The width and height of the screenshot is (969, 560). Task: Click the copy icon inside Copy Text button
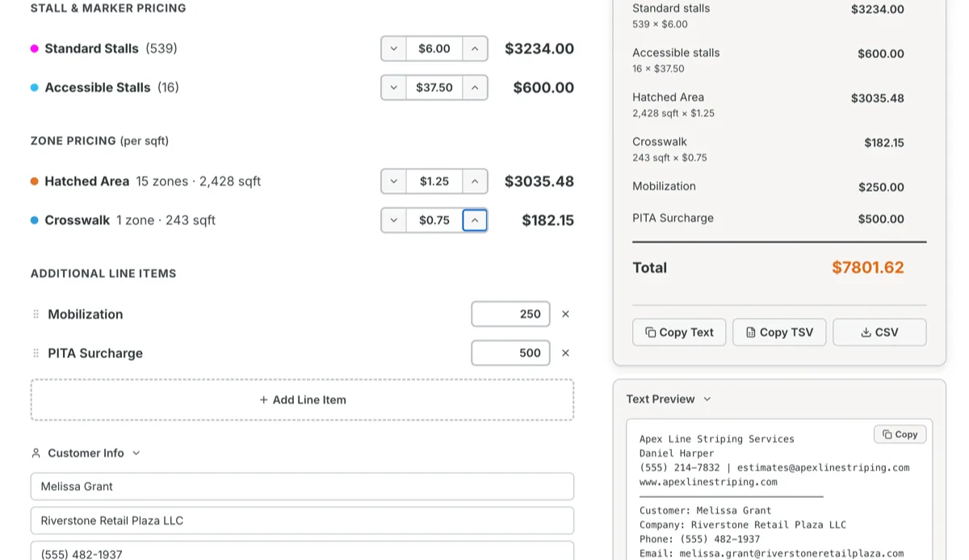coord(650,332)
